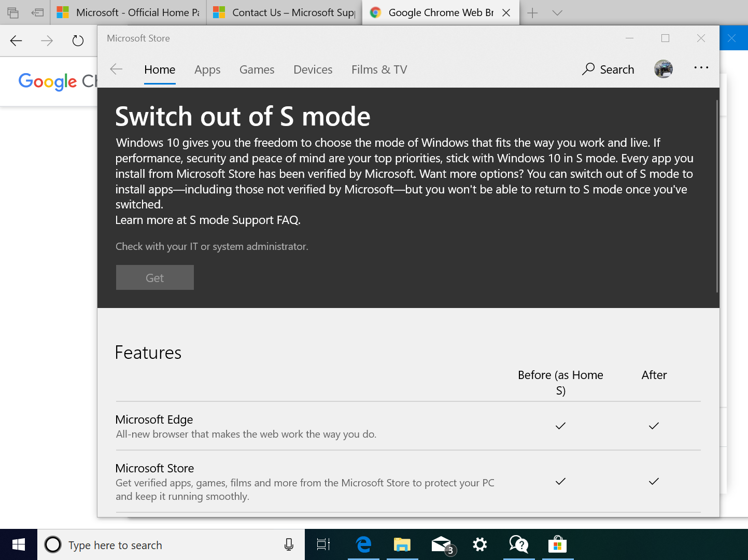Expand the Edge tab preview chevron
The image size is (748, 560).
557,12
